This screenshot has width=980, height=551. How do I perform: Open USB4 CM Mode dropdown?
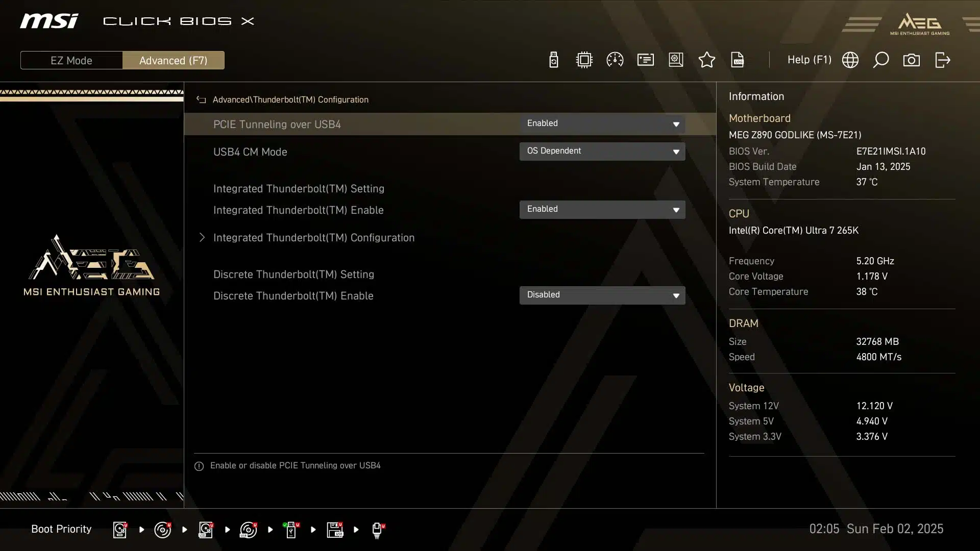602,151
